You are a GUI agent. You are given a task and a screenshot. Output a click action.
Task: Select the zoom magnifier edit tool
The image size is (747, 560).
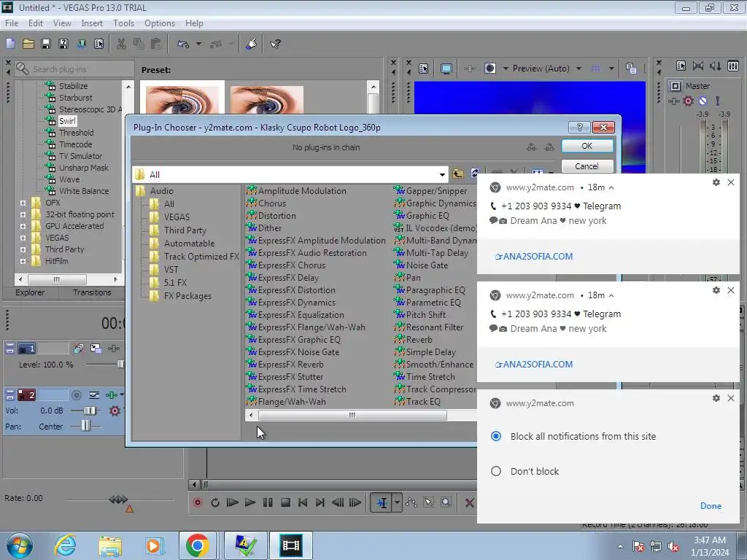point(446,502)
